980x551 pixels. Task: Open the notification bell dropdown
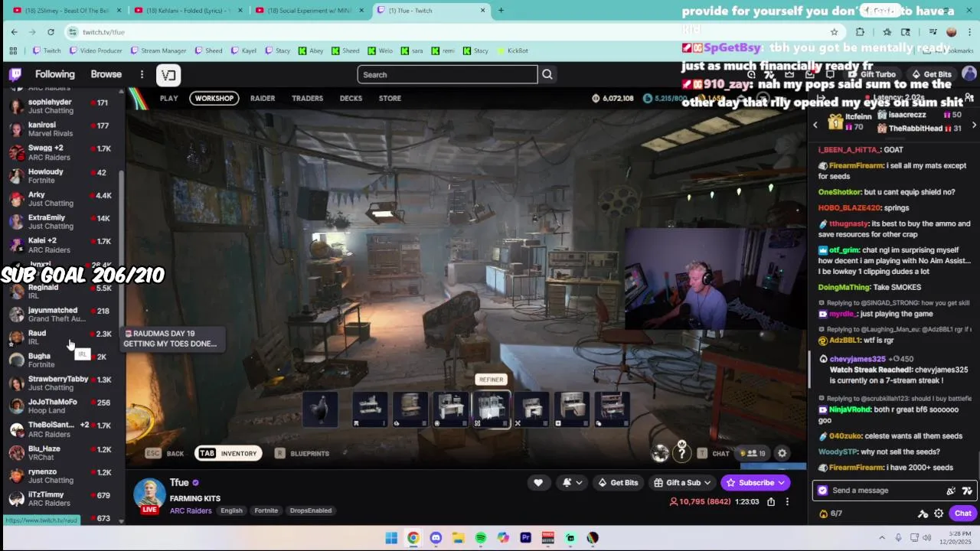click(x=571, y=482)
